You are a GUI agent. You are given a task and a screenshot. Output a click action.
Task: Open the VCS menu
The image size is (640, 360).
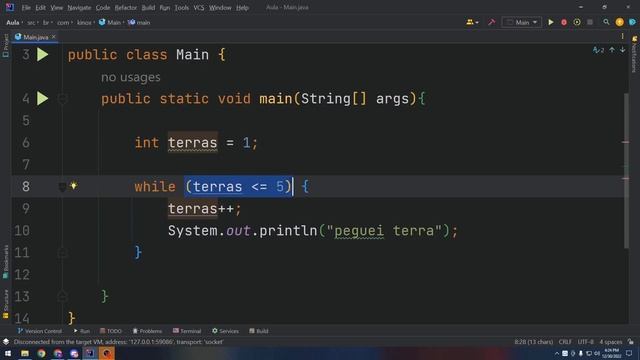click(199, 7)
